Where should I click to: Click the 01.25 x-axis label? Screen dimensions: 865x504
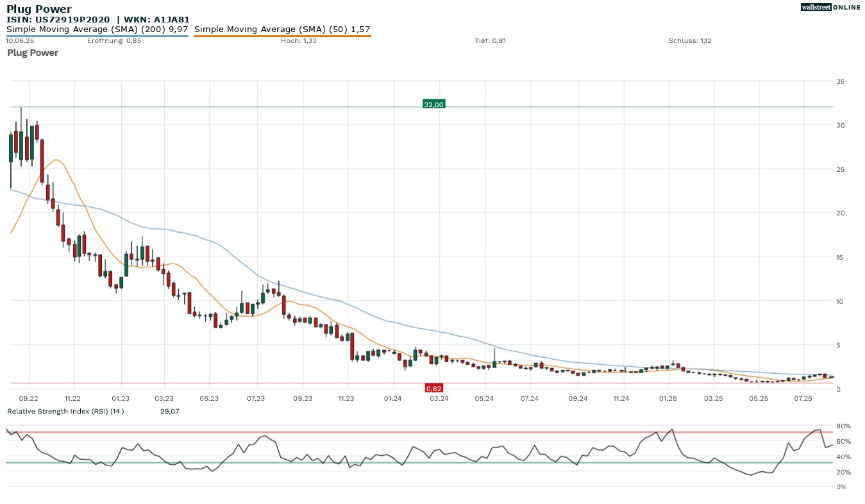[x=669, y=398]
